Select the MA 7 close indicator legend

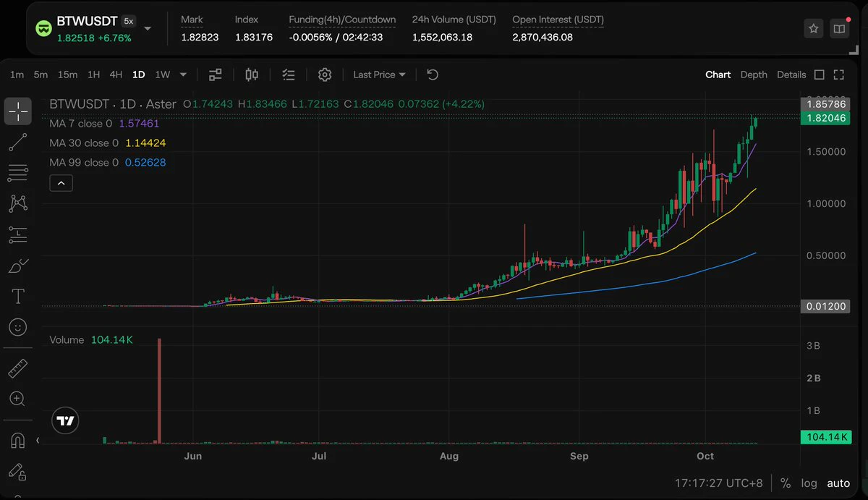(x=104, y=124)
